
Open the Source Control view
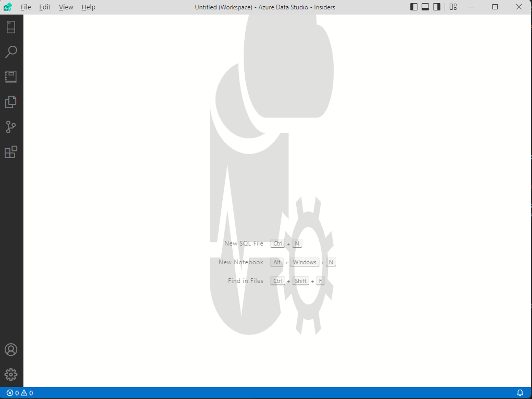pos(11,126)
